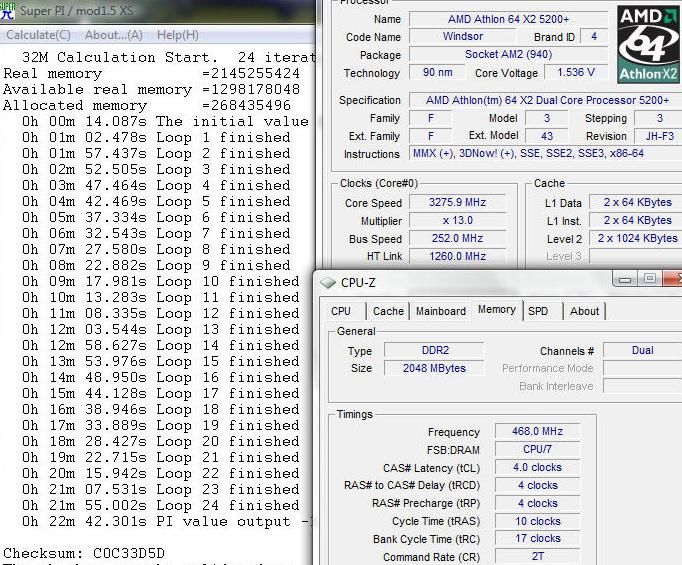The height and width of the screenshot is (565, 682).
Task: Click the memory Type value DDR2
Action: [x=435, y=350]
